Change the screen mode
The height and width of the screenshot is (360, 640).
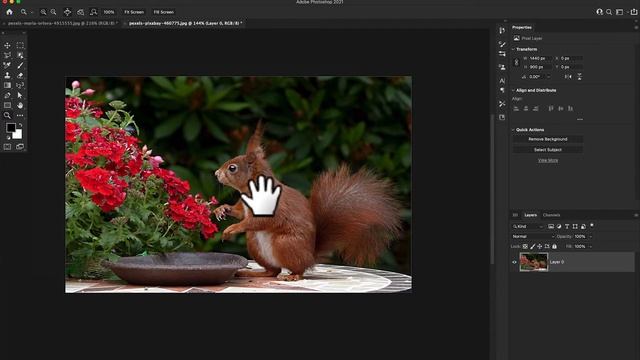pos(20,147)
